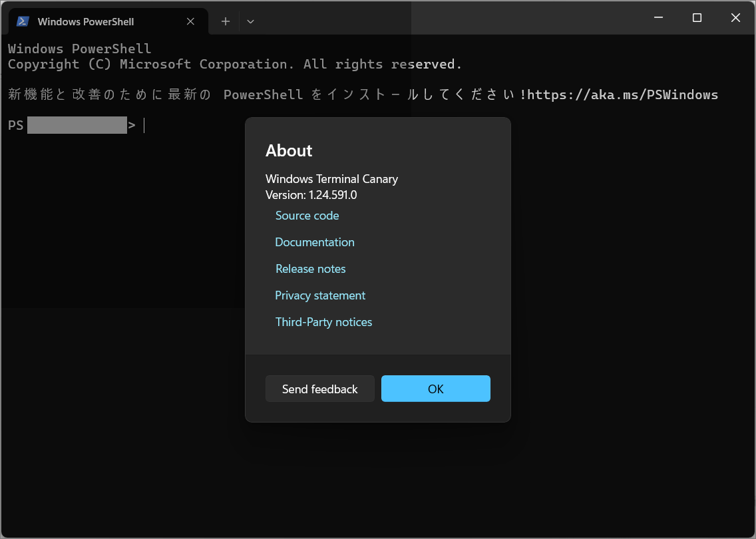Close the Windows PowerShell tab

(190, 21)
